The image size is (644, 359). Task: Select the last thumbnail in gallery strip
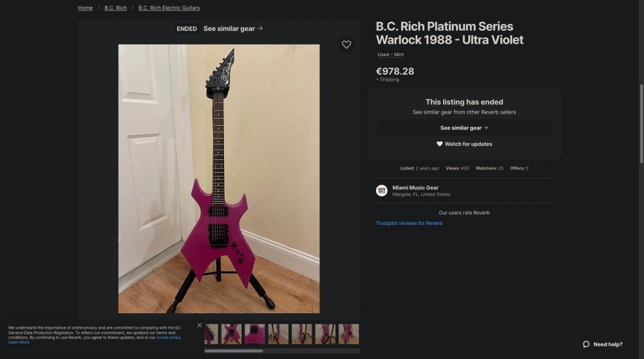[x=348, y=334]
